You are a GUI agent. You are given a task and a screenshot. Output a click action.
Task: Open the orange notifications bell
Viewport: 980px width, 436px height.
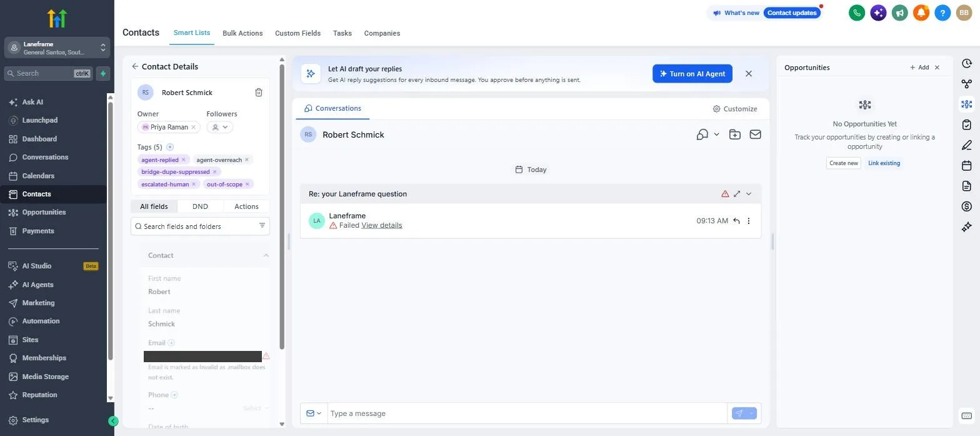click(921, 13)
